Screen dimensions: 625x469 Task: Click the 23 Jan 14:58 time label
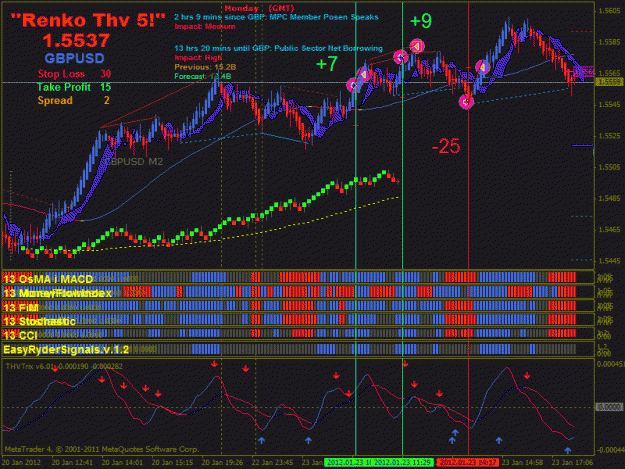click(x=522, y=463)
